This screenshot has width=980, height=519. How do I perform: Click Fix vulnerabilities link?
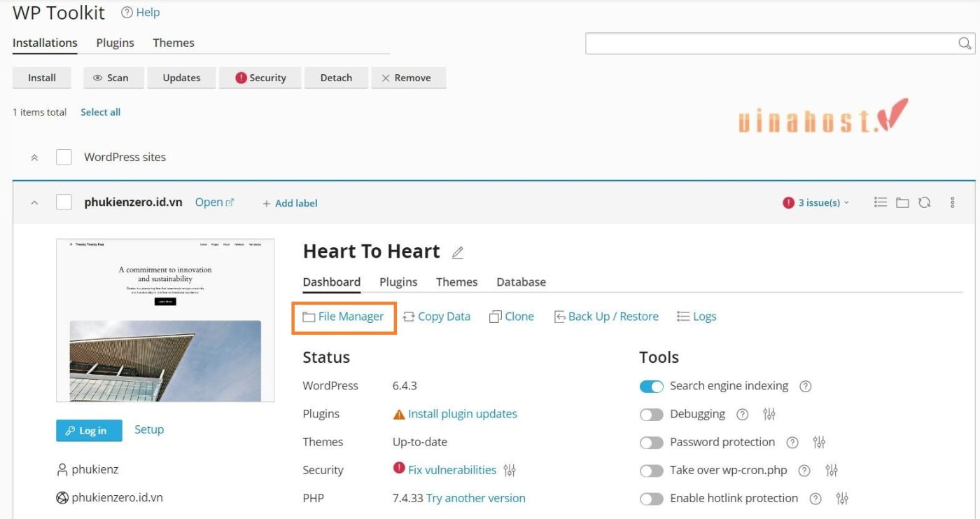452,470
